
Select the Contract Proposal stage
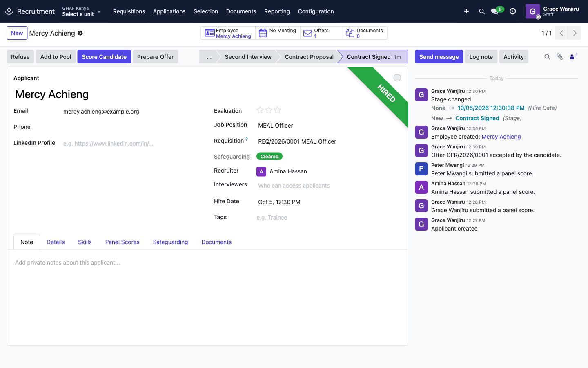point(309,57)
